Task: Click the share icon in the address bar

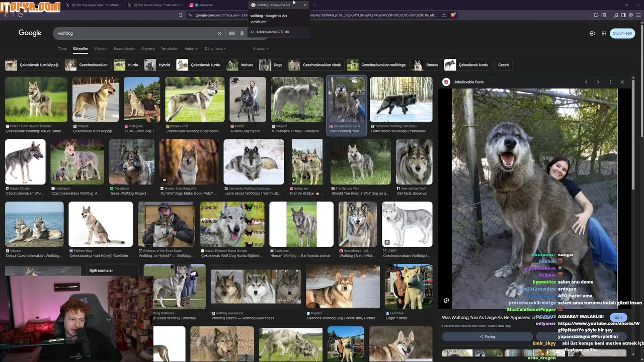Action: pyautogui.click(x=443, y=15)
